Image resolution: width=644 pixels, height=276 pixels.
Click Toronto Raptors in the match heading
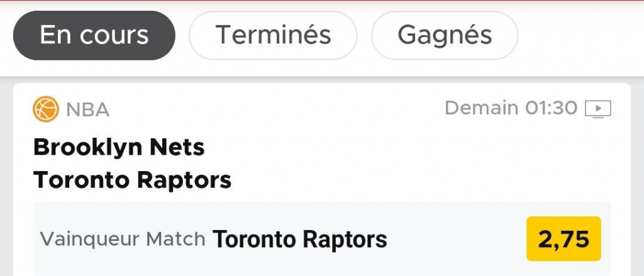coord(132,180)
